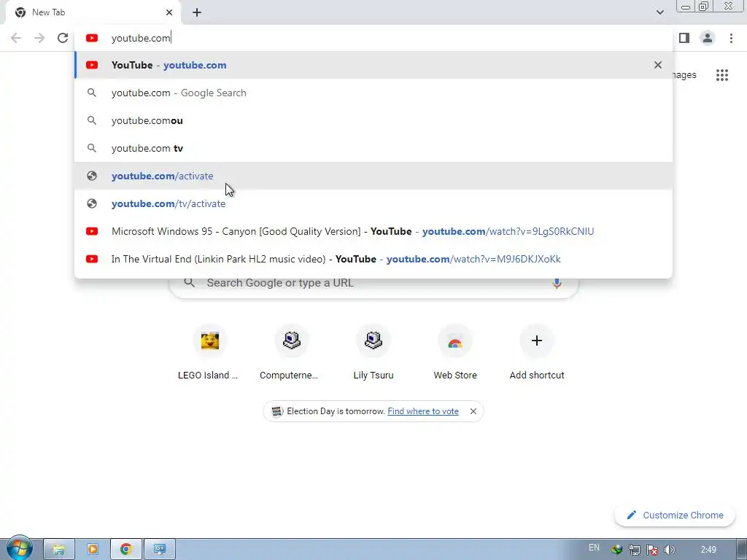Open the tab search dropdown arrow

point(659,12)
